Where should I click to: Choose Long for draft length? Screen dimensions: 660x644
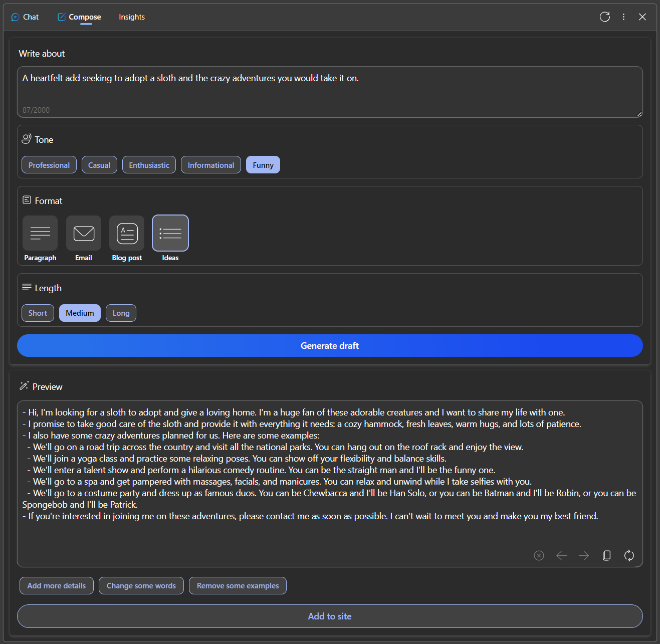tap(121, 313)
